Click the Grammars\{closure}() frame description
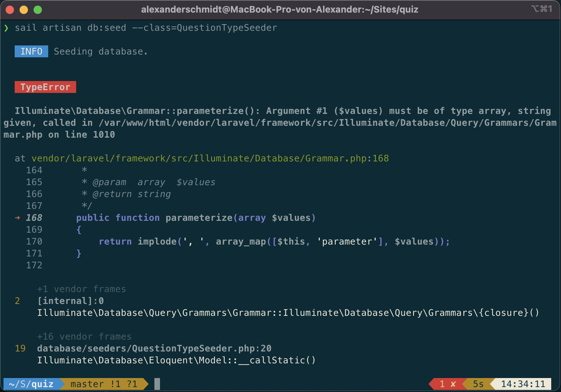 288,313
